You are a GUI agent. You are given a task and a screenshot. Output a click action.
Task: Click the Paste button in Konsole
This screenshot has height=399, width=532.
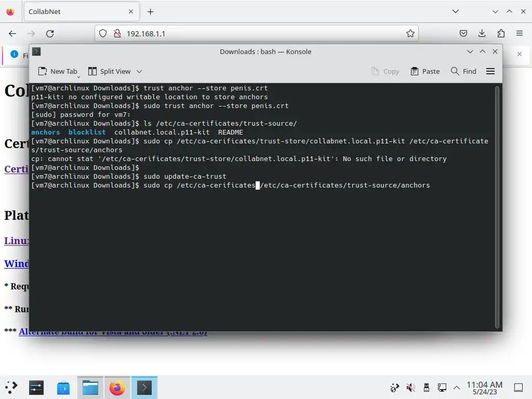click(x=425, y=71)
